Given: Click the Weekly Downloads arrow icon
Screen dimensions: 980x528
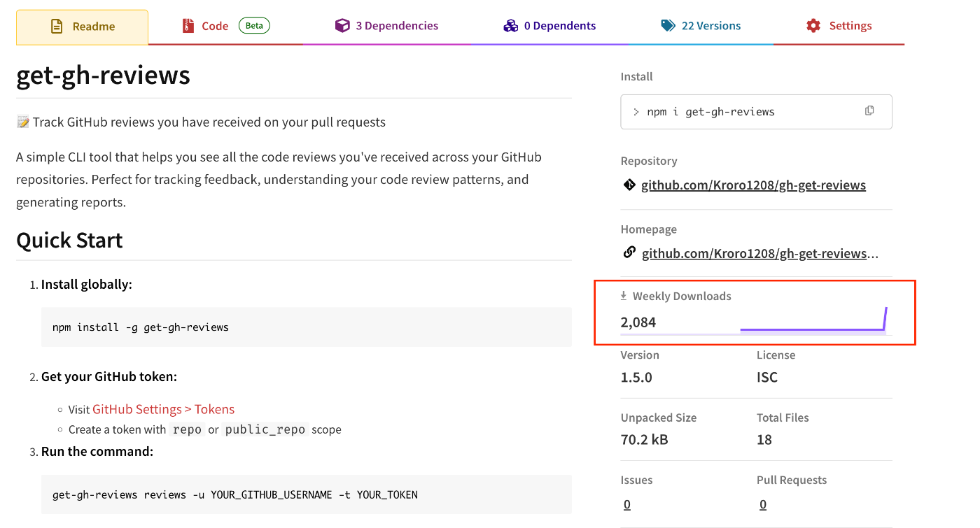Looking at the screenshot, I should tap(624, 296).
